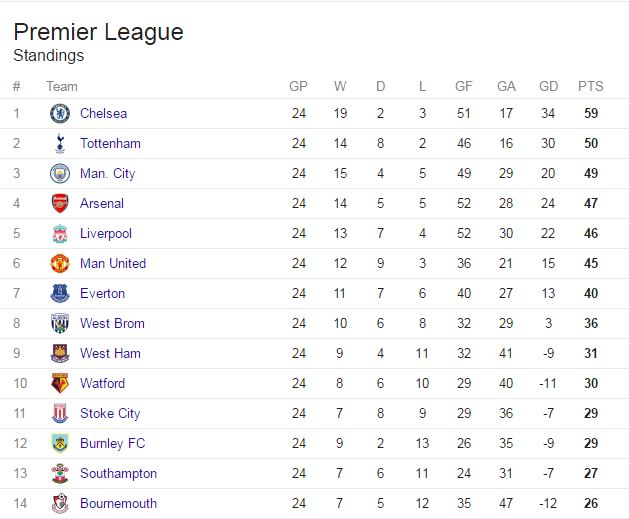Click the Man. City club crest
The image size is (629, 519).
click(x=60, y=173)
